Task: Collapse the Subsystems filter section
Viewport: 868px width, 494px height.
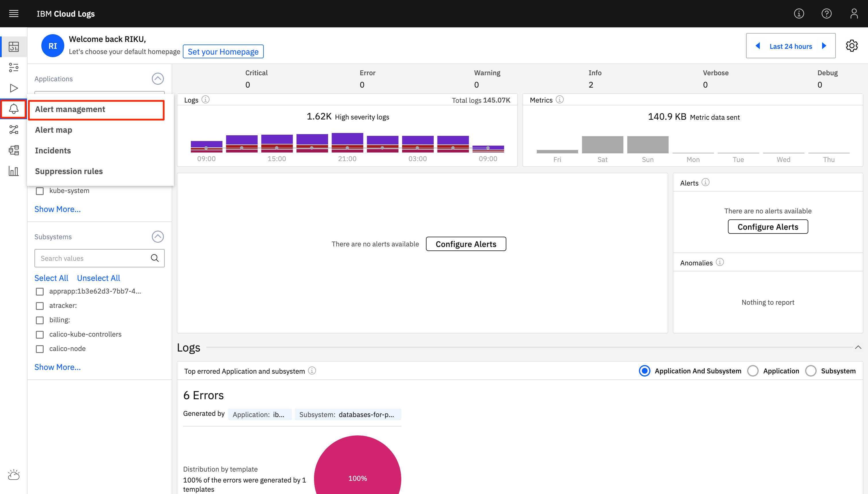Action: click(x=158, y=236)
